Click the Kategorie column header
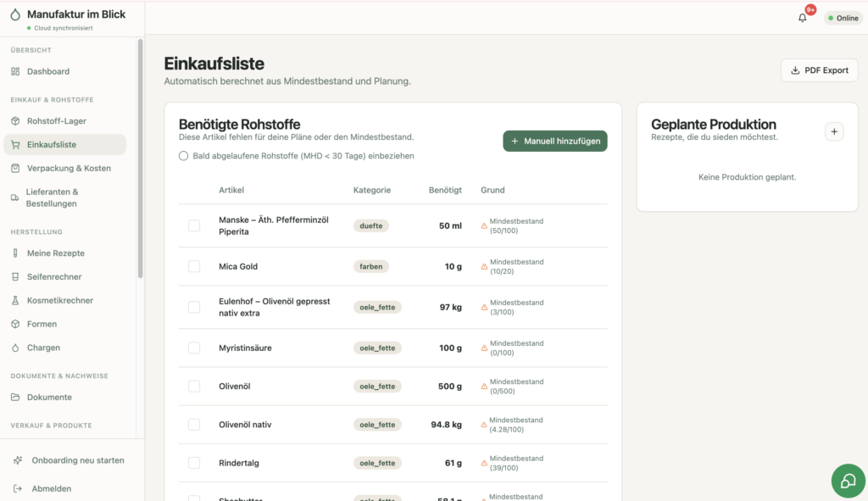The width and height of the screenshot is (868, 501). point(372,190)
